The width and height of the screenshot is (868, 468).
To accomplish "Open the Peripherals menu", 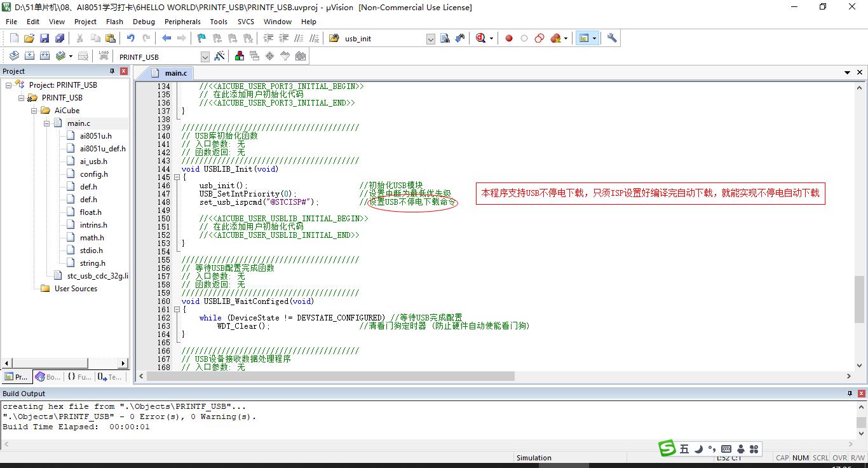I will click(x=182, y=22).
